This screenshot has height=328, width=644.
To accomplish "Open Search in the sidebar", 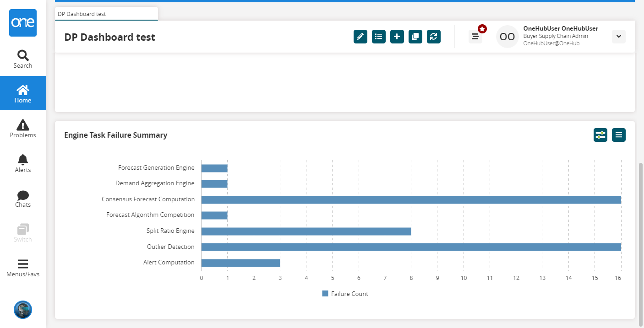I will click(23, 59).
